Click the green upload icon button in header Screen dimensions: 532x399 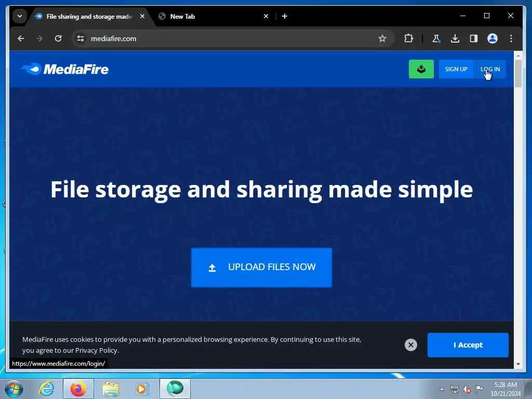pyautogui.click(x=421, y=69)
